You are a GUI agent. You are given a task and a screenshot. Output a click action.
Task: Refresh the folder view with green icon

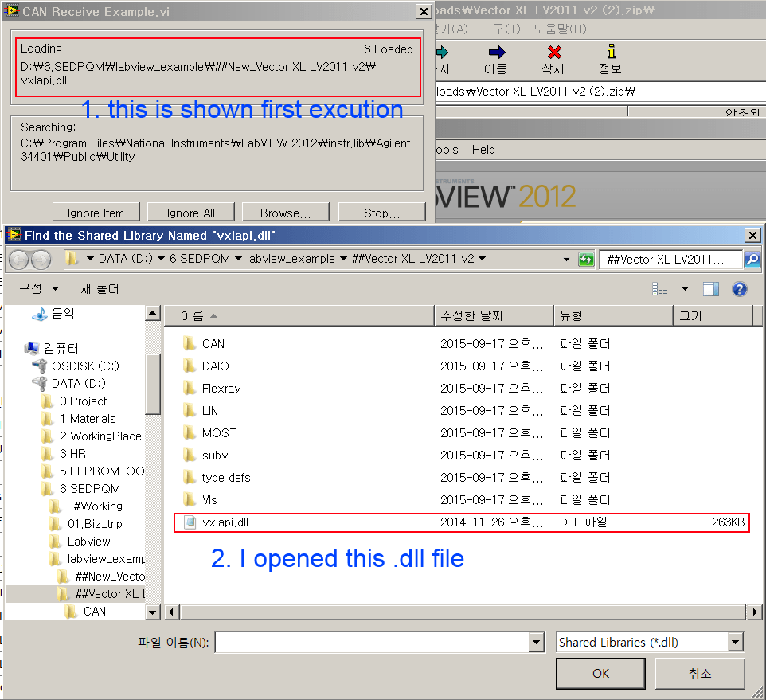click(x=586, y=260)
